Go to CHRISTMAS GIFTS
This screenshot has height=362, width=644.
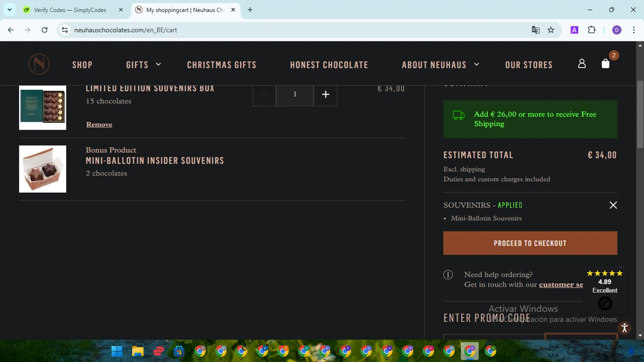[x=222, y=65]
